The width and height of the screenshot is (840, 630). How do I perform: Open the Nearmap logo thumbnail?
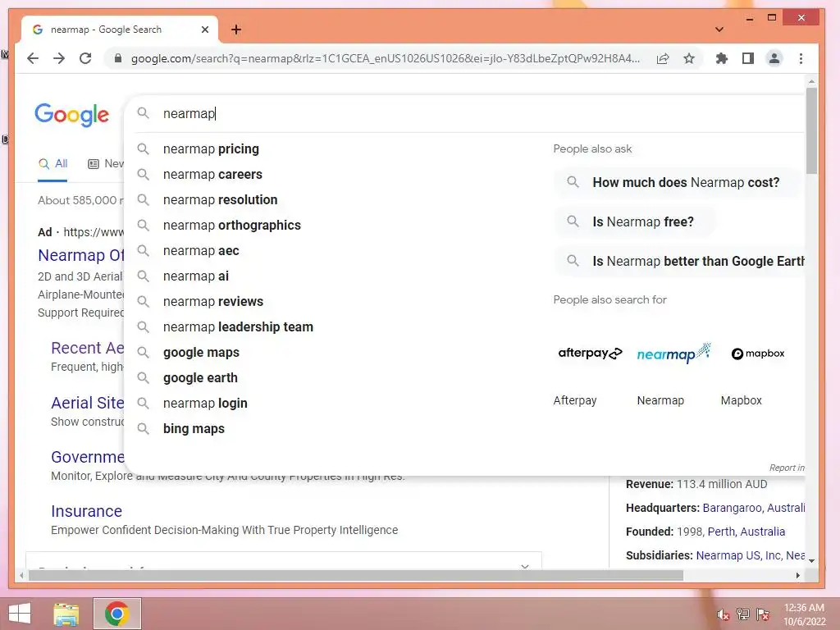[673, 353]
